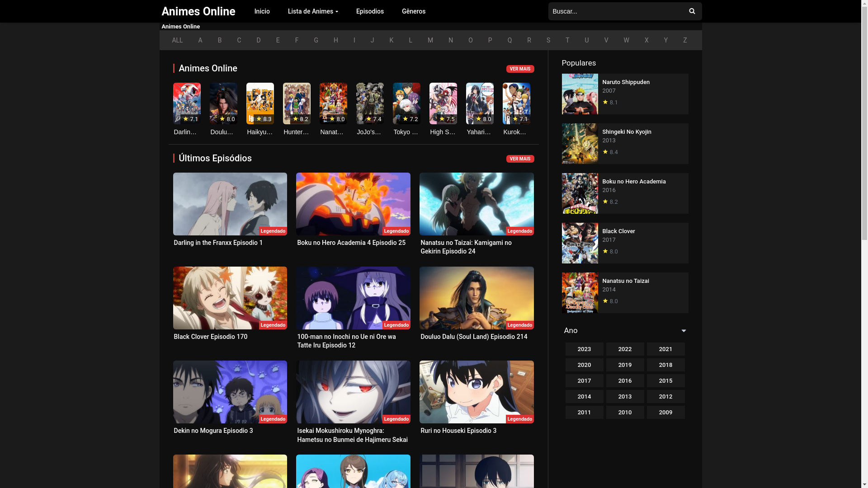Click the search magnifier icon
Image resolution: width=868 pixels, height=488 pixels.
coord(692,11)
